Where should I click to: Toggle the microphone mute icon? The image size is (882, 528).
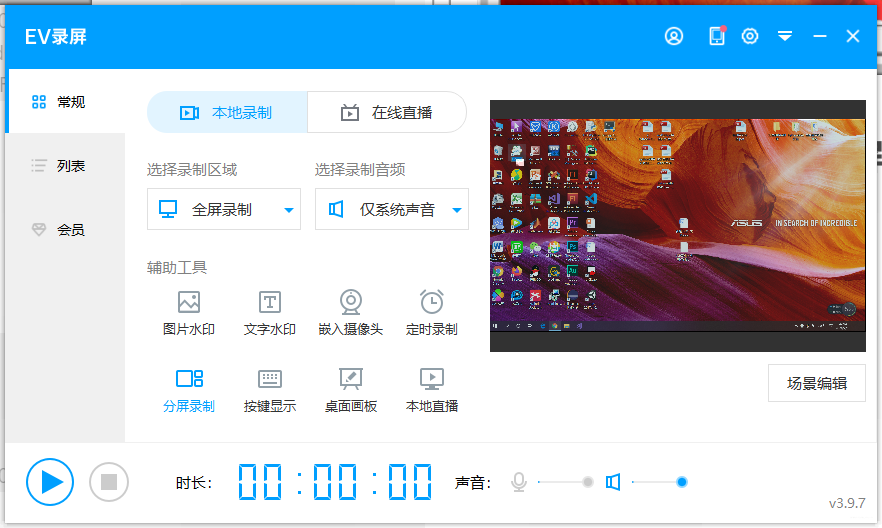519,482
